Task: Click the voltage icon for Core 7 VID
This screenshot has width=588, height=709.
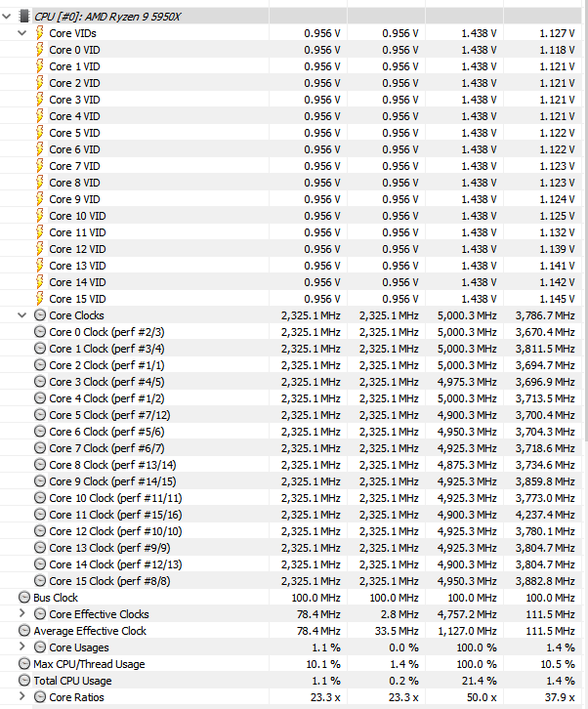Action: tap(40, 166)
